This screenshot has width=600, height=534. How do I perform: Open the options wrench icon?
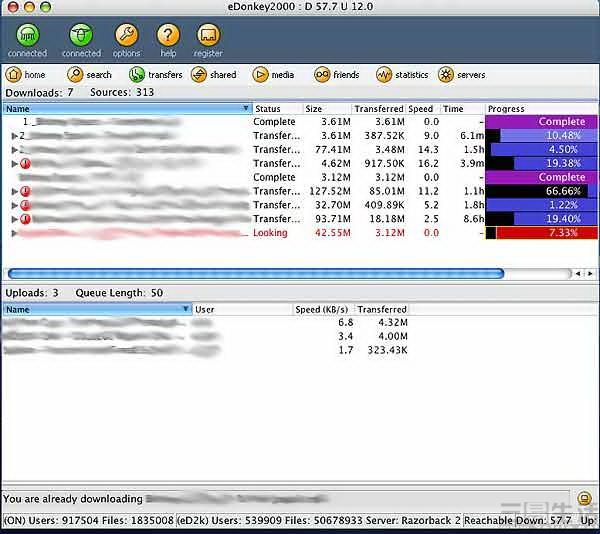pos(126,35)
